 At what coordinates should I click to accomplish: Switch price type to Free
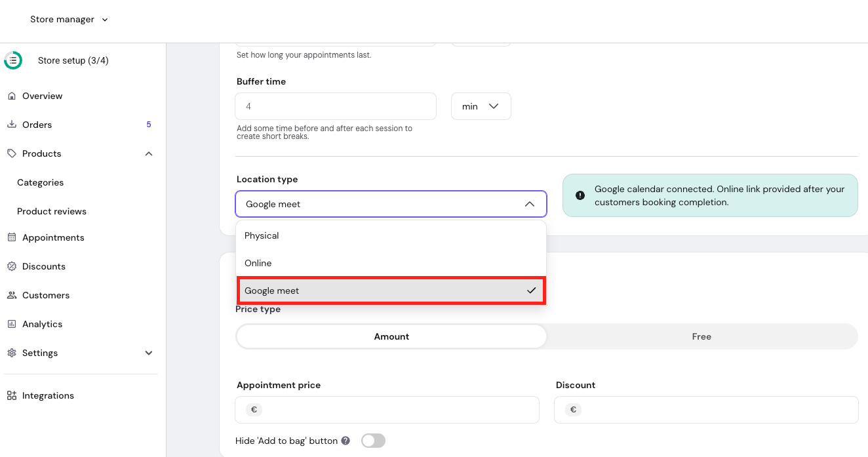point(701,336)
